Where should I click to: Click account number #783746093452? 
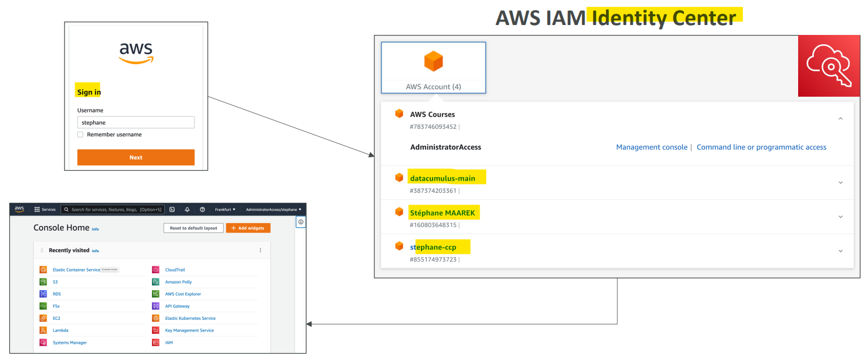433,126
